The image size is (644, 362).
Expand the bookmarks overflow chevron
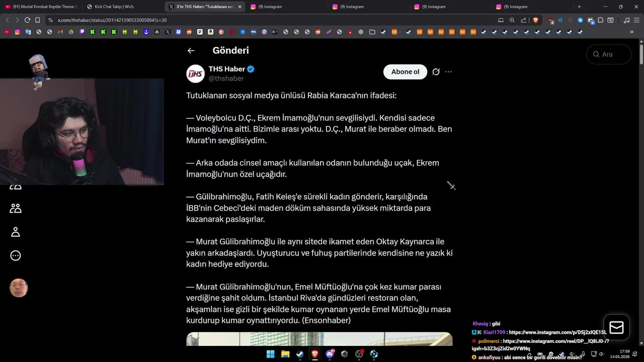pos(631,32)
